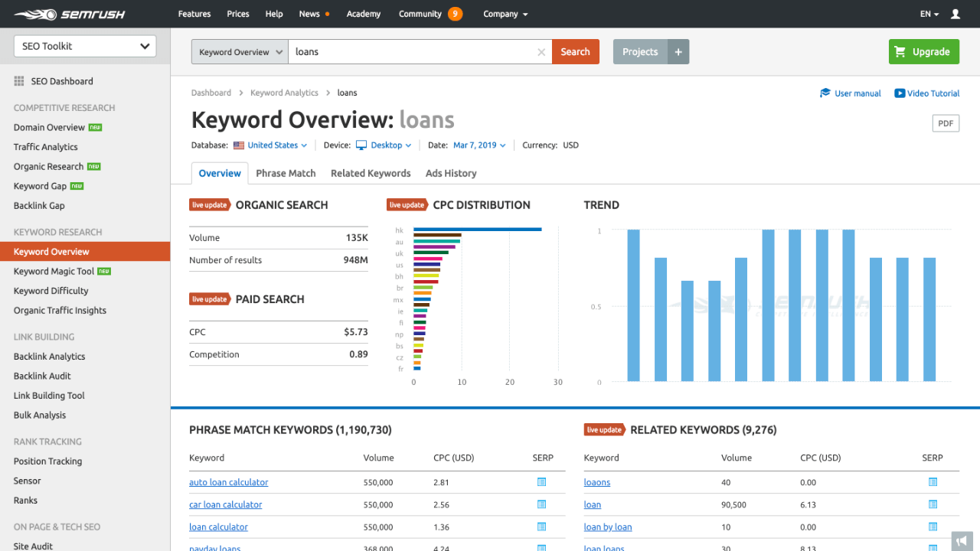Click the Upgrade cart icon
The width and height of the screenshot is (980, 551).
pos(900,52)
